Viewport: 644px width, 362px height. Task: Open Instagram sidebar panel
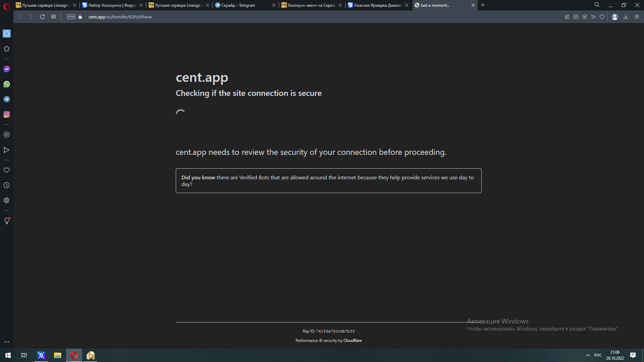7,114
